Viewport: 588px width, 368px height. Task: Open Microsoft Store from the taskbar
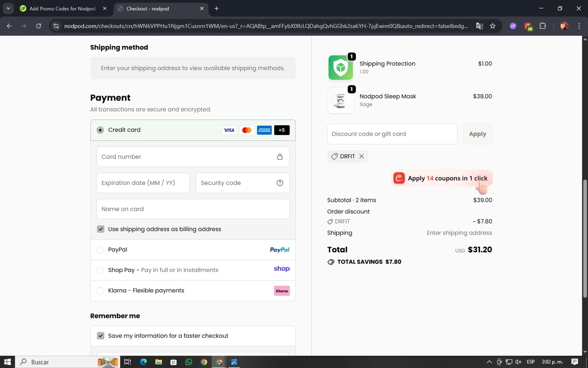click(x=174, y=362)
